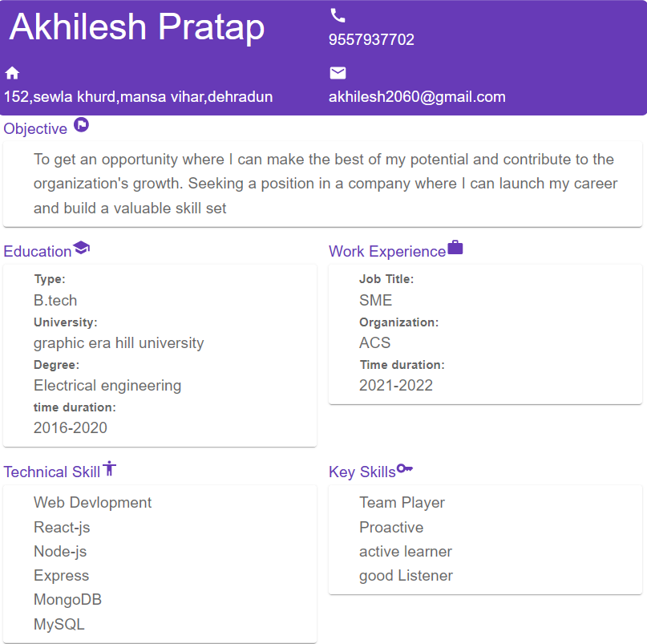The width and height of the screenshot is (647, 644).
Task: Select the Team Player key skill
Action: [402, 503]
